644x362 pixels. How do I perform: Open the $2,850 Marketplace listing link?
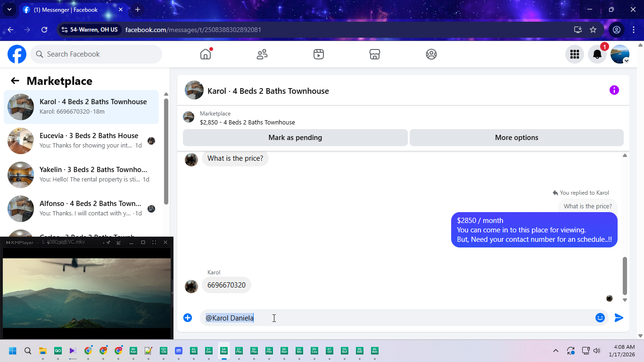tap(248, 122)
